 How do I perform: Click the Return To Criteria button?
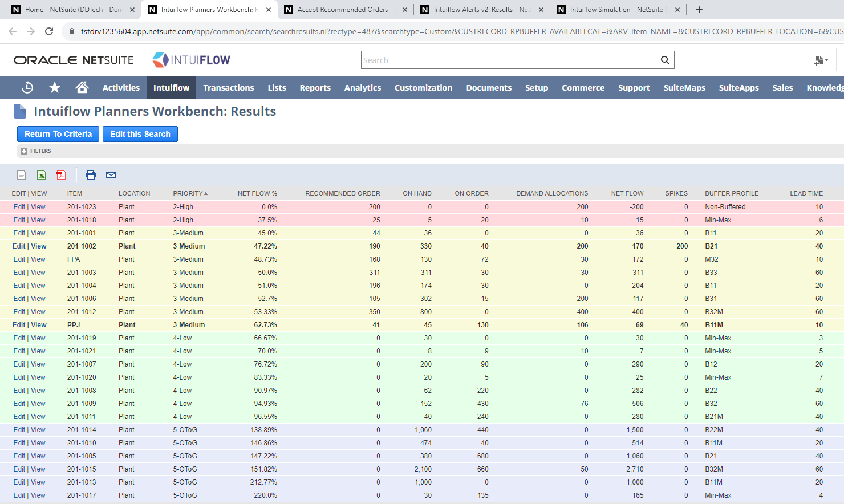[x=58, y=134]
